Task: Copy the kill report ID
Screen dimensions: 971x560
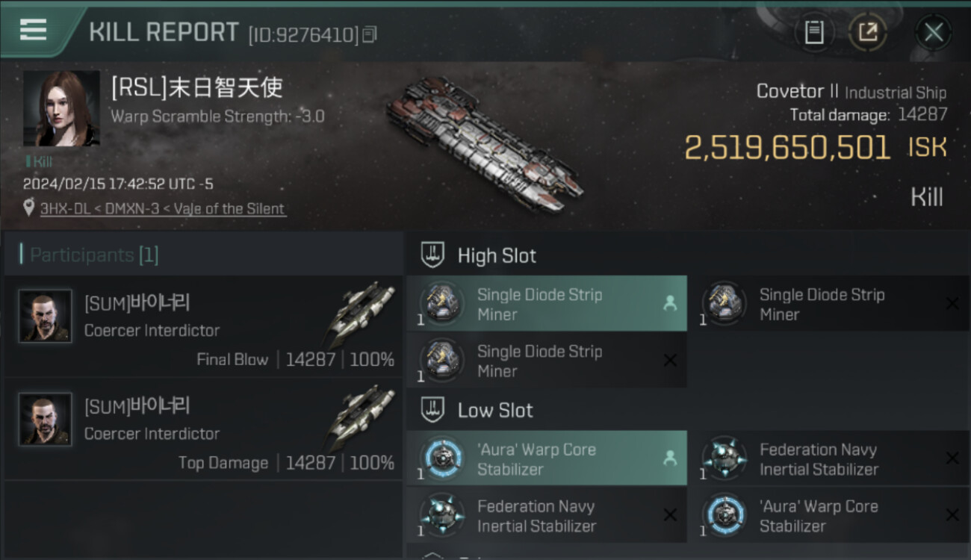Action: pyautogui.click(x=370, y=34)
